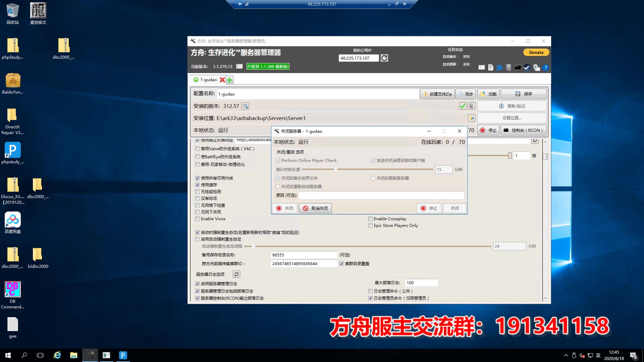
Task: Enable 日志管理命令（公共）checkbox
Action: (x=371, y=291)
